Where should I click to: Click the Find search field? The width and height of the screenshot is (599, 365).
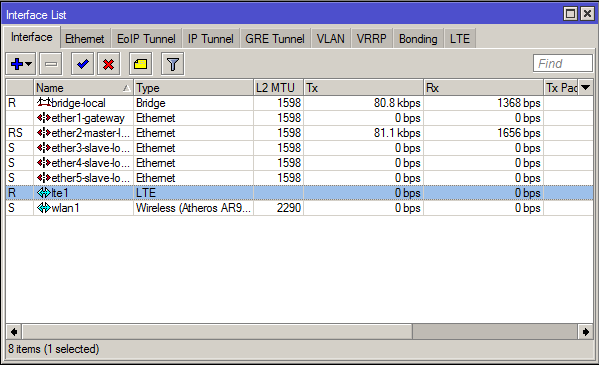point(563,63)
